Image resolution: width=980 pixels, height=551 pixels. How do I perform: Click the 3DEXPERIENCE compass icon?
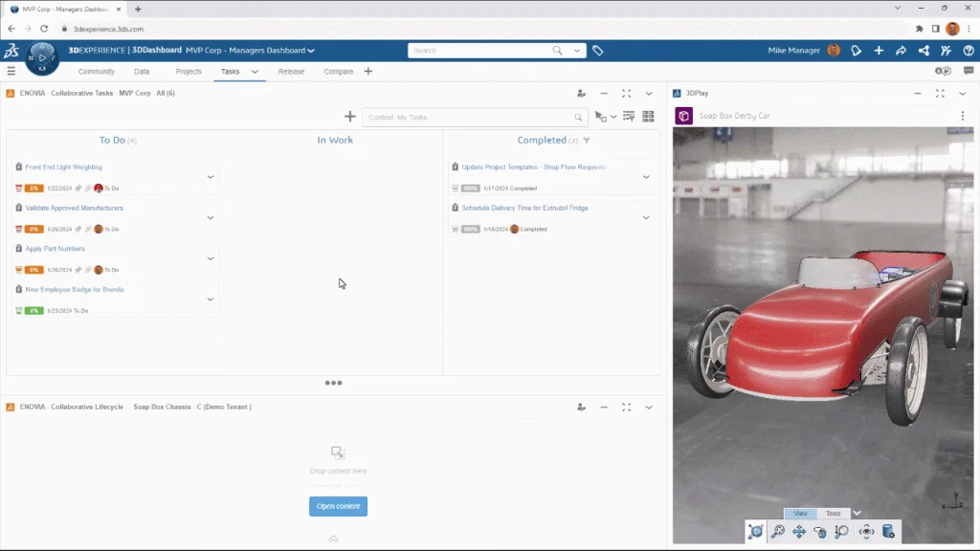[x=42, y=58]
